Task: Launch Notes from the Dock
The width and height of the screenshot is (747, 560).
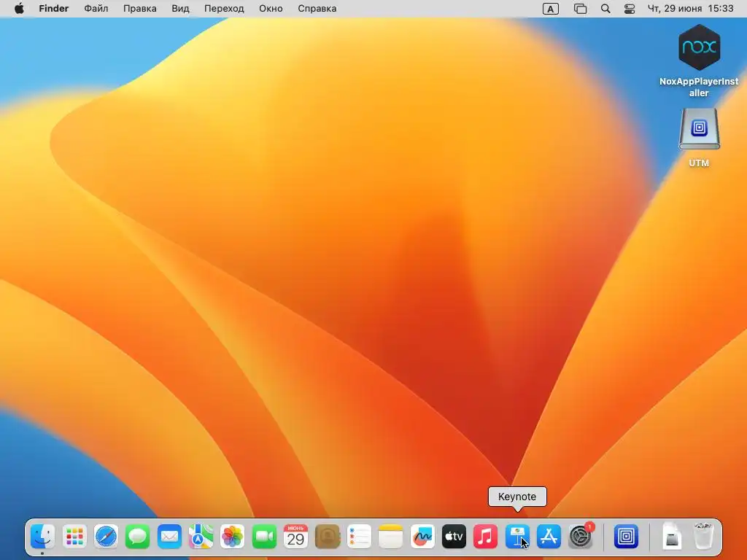Action: 390,537
